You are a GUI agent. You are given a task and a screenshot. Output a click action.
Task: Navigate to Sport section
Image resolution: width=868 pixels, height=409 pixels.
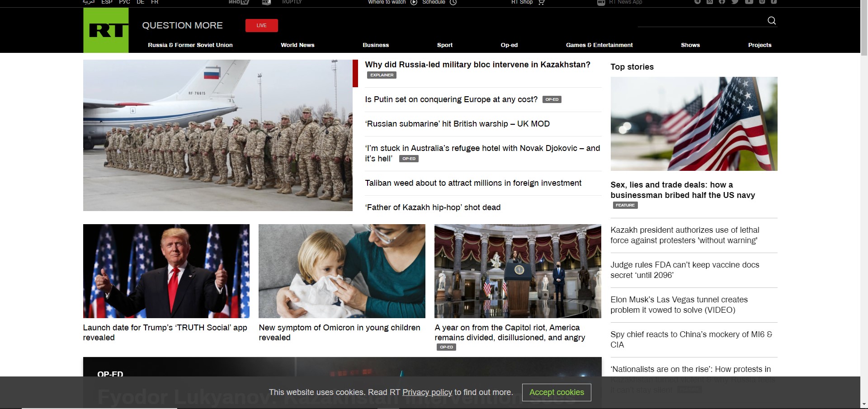[x=445, y=45]
